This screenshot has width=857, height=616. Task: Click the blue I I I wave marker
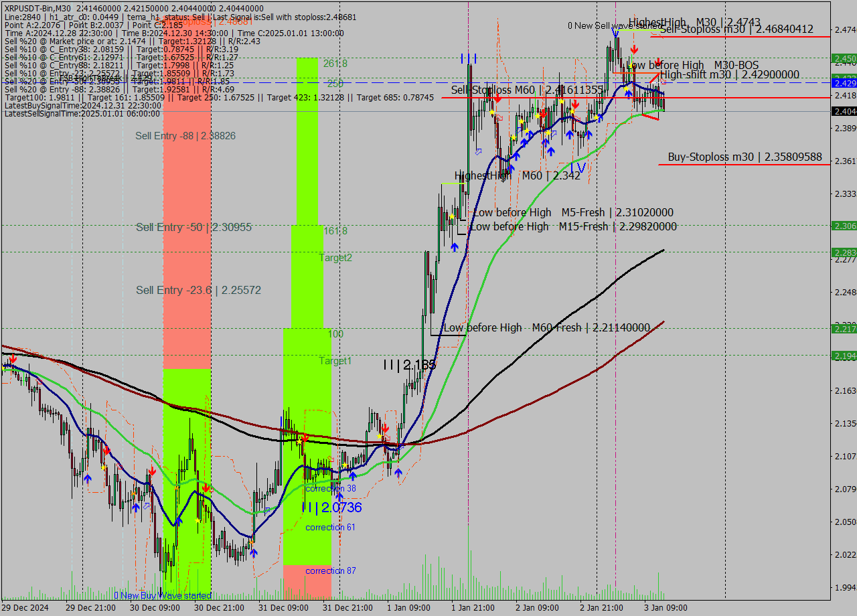click(469, 59)
